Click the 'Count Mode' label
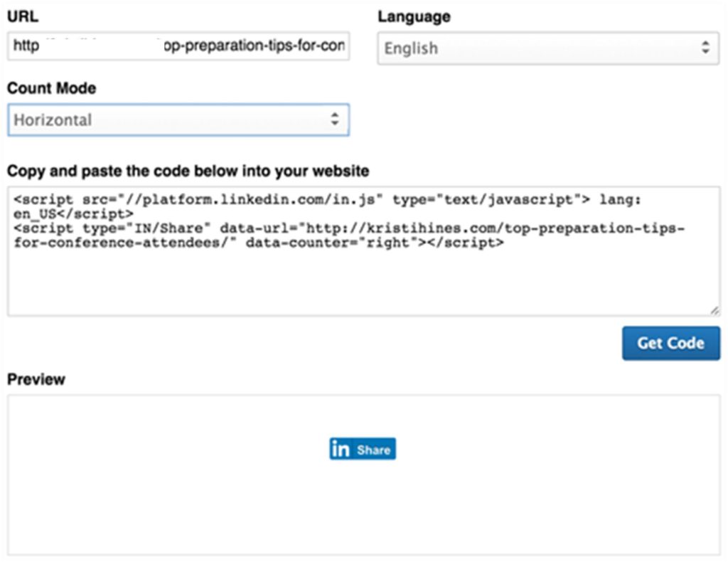This screenshot has height=562, width=728. 52,88
